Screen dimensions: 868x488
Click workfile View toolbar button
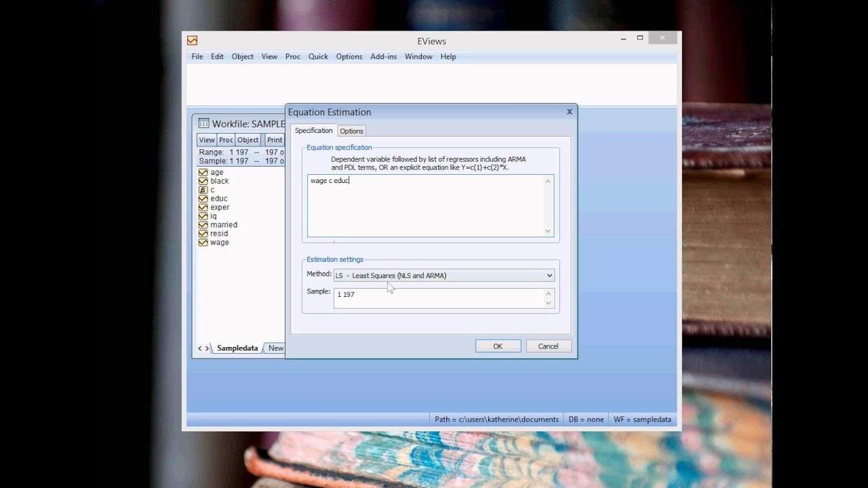[x=207, y=140]
